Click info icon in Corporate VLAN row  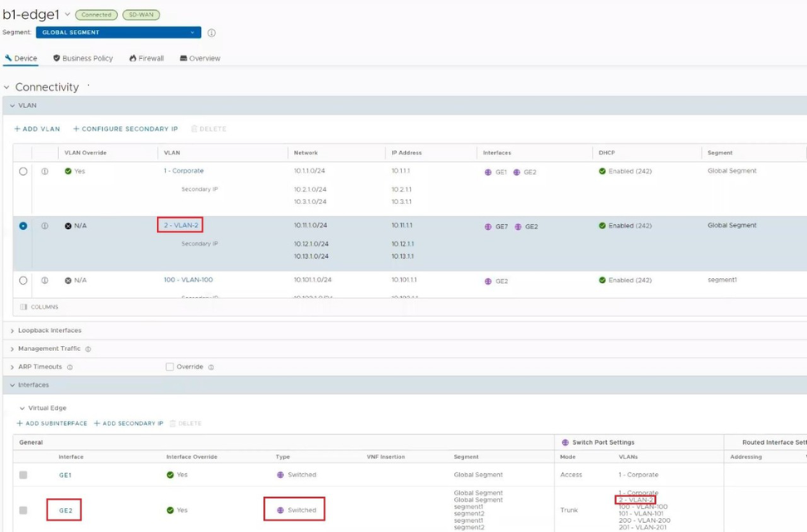[x=45, y=172]
